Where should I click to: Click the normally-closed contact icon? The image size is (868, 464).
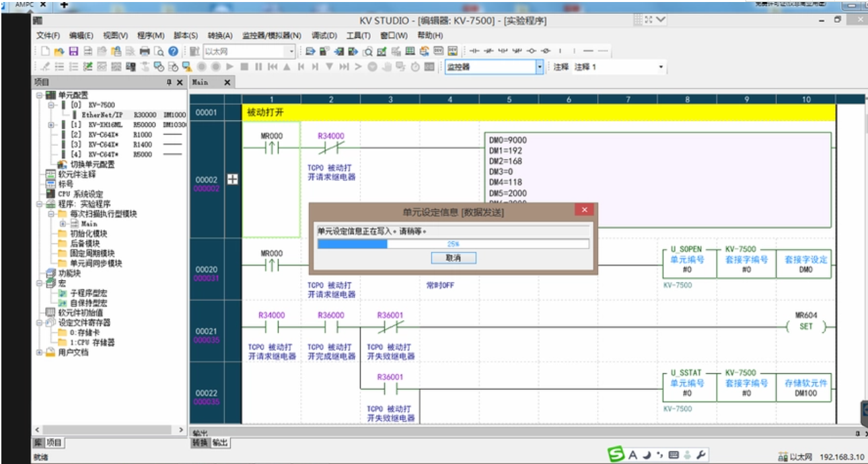coord(489,51)
